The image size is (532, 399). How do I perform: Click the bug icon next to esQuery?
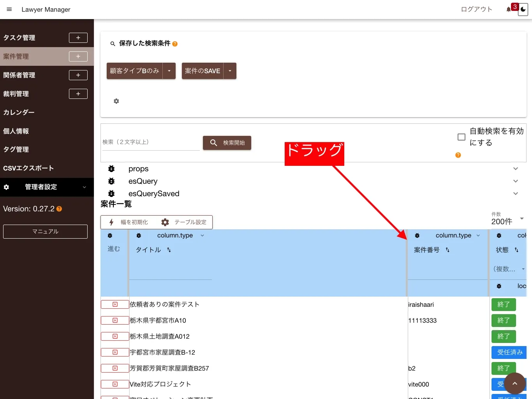tap(111, 181)
